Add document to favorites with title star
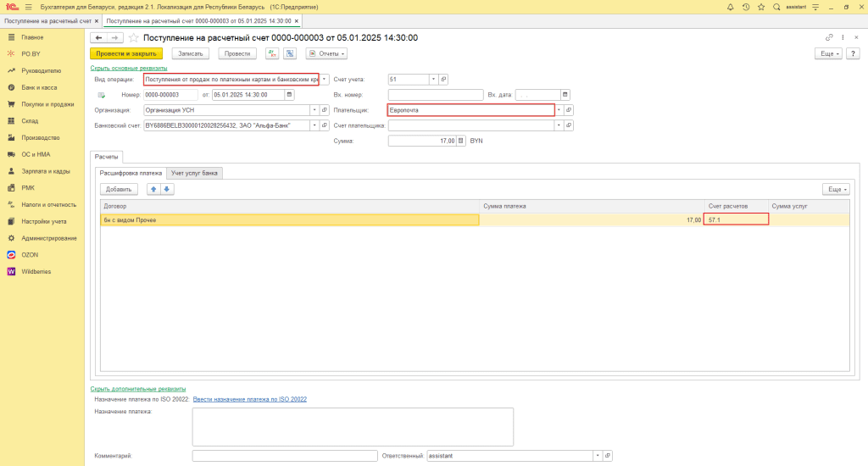The height and width of the screenshot is (466, 868). (133, 38)
